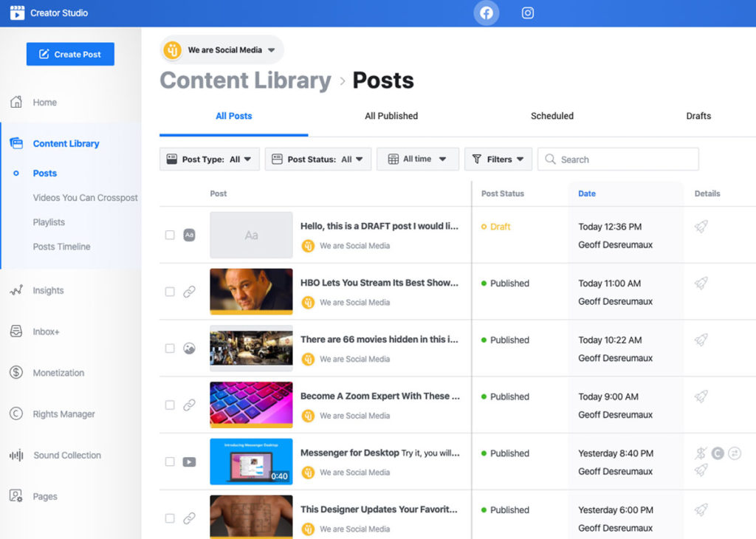Open the Inbox+ section
Image resolution: width=756 pixels, height=539 pixels.
46,332
